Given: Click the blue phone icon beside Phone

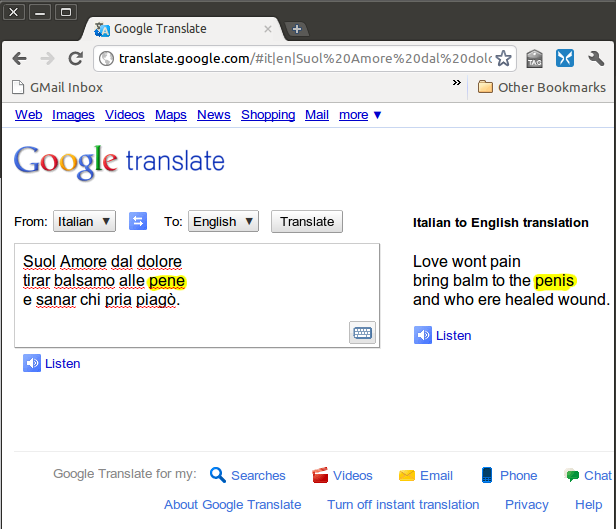Looking at the screenshot, I should 487,475.
